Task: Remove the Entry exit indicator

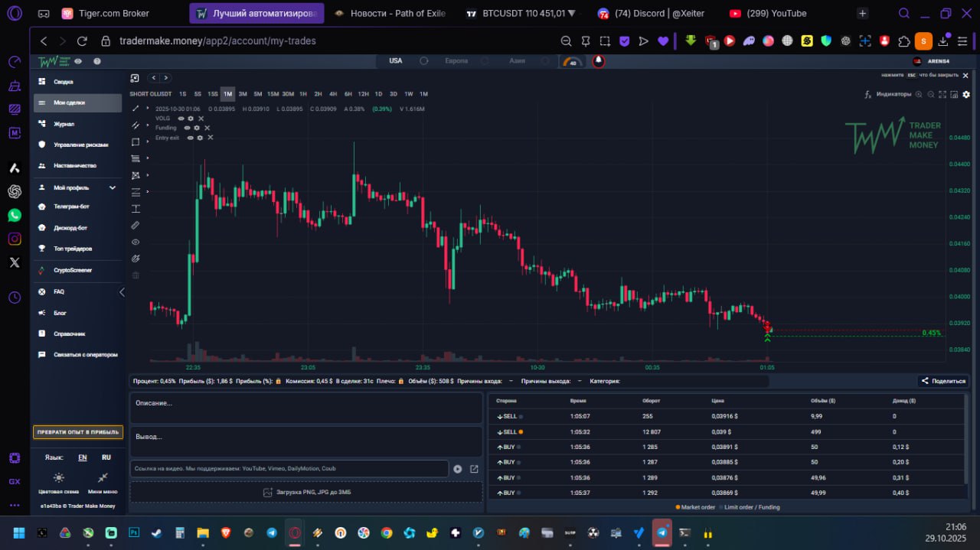Action: (x=211, y=138)
